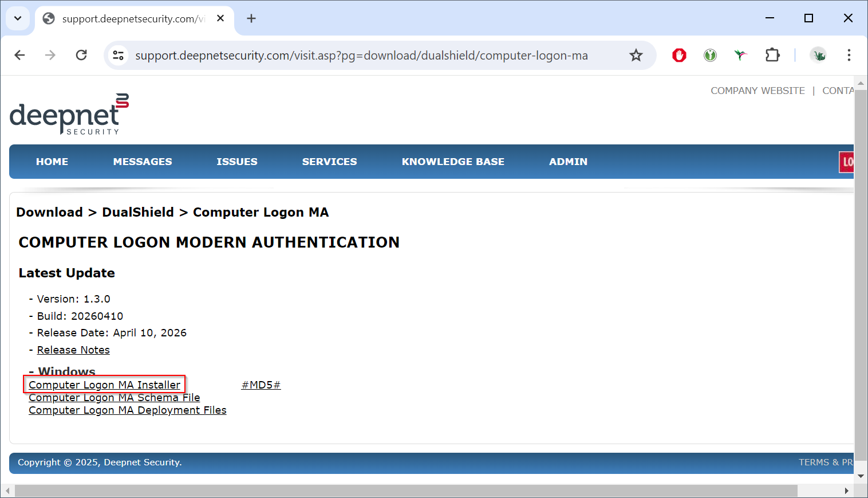The height and width of the screenshot is (498, 868).
Task: Bookmark this page with the star icon
Action: pos(636,55)
